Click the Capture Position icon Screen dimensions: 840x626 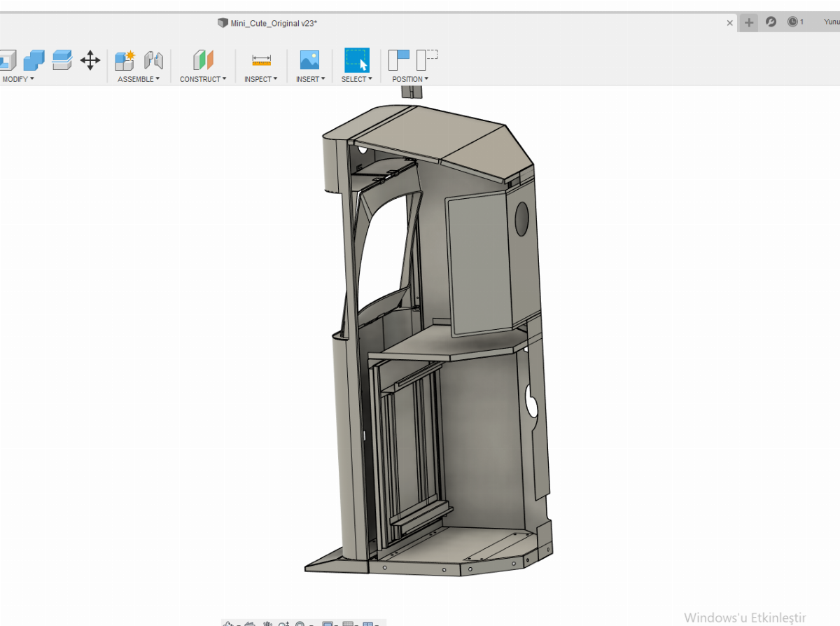coord(399,60)
